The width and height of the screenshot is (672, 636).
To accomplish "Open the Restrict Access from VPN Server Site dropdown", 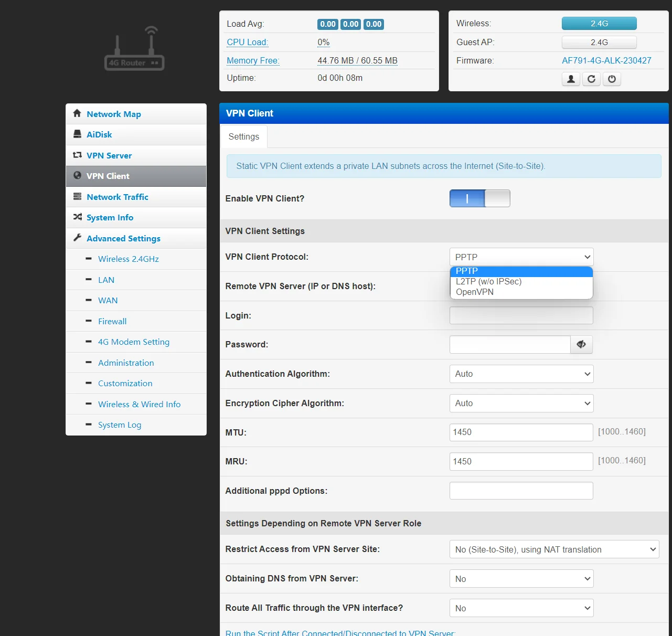I will (x=554, y=549).
